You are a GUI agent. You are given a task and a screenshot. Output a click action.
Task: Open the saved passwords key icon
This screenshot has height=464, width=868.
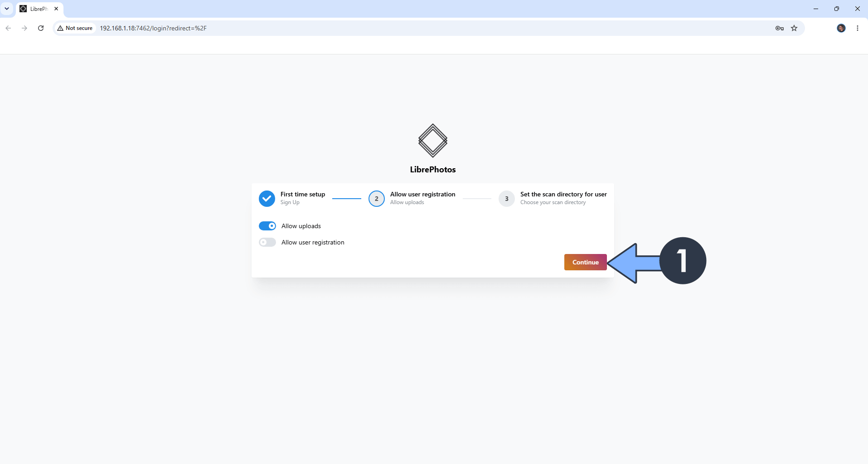tap(780, 28)
